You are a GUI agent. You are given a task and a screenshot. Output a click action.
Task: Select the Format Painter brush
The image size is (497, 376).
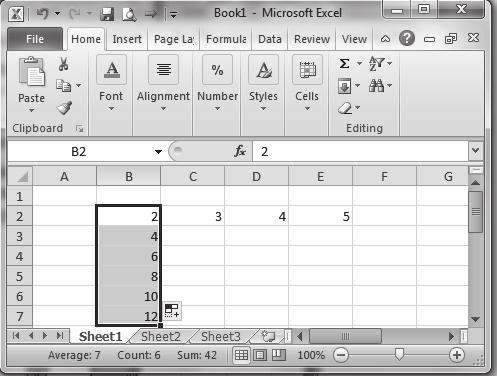[64, 108]
